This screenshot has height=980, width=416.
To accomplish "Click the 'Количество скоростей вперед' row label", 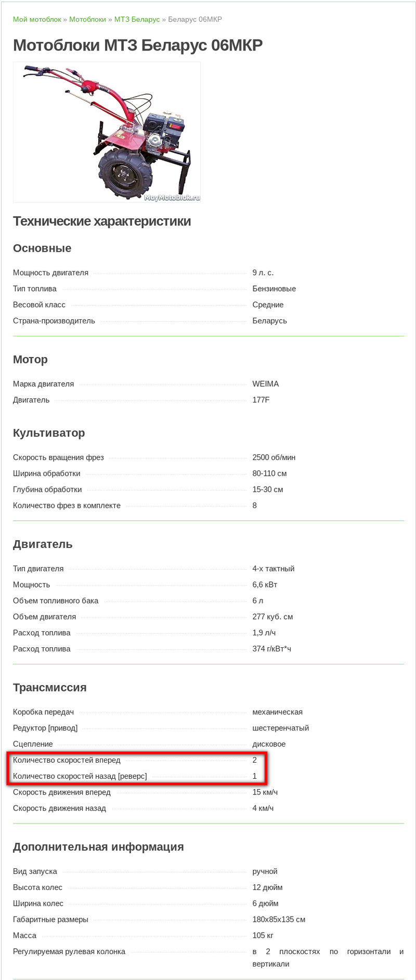I will pos(67,760).
